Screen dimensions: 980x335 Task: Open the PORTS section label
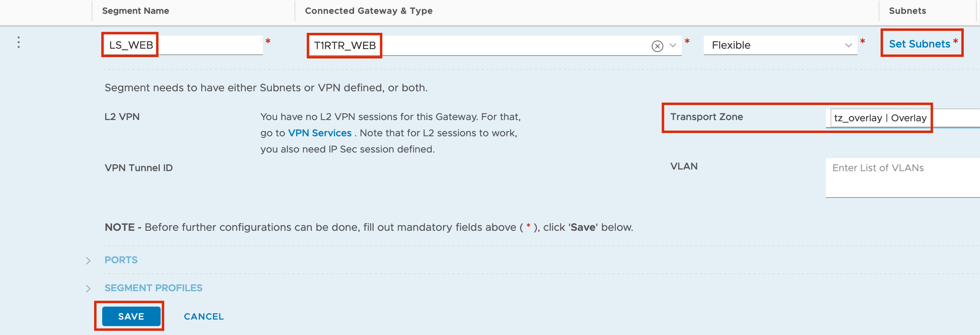tap(121, 260)
